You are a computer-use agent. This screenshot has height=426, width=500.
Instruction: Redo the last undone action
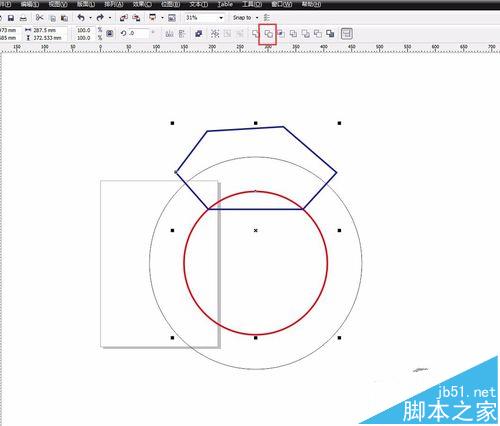coord(100,17)
